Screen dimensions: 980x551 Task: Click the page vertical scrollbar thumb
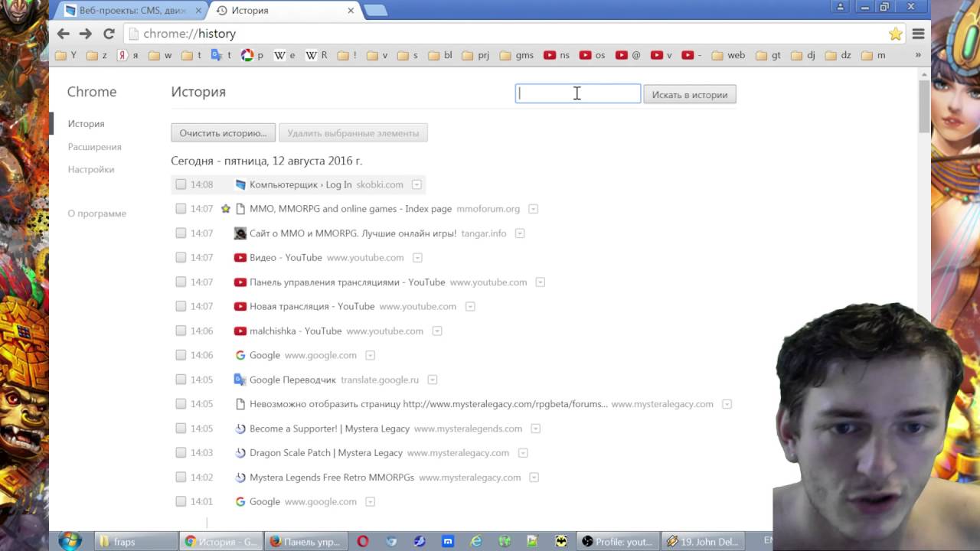click(x=924, y=107)
